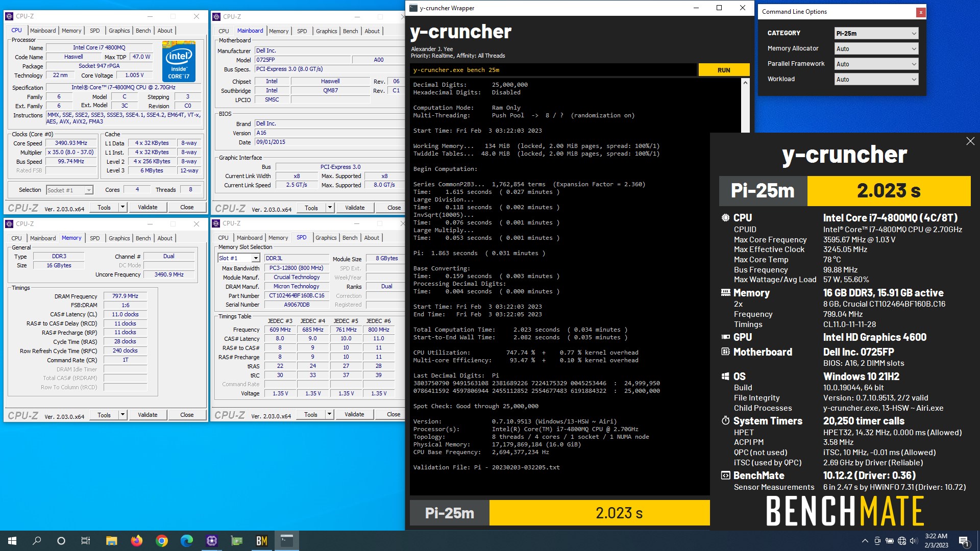Viewport: 980px width, 551px height.
Task: Click Validate in SPD CPU-Z window
Action: 354,414
